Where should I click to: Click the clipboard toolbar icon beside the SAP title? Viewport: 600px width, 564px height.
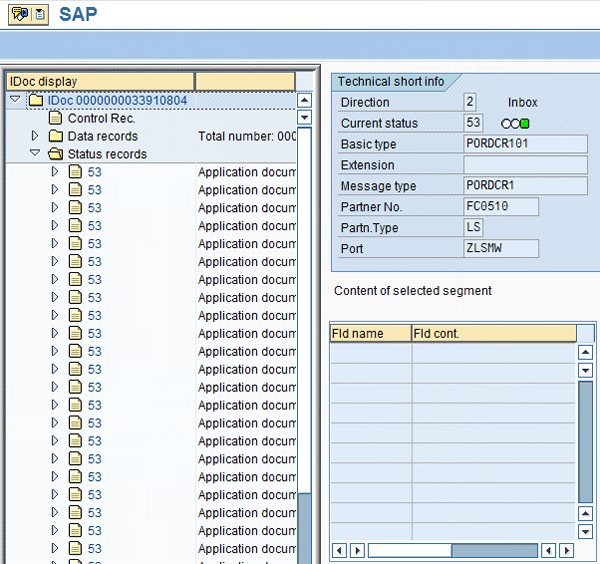[39, 15]
